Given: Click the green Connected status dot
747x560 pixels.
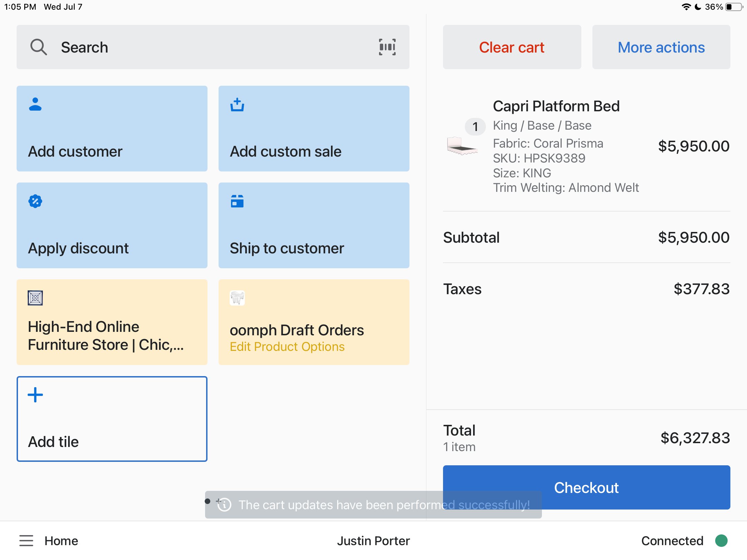Looking at the screenshot, I should click(721, 541).
